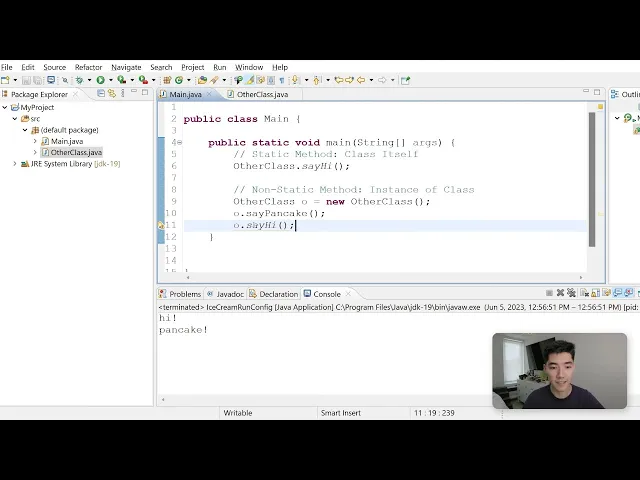This screenshot has height=480, width=640.
Task: Switch to the Declaration tab
Action: (x=273, y=294)
